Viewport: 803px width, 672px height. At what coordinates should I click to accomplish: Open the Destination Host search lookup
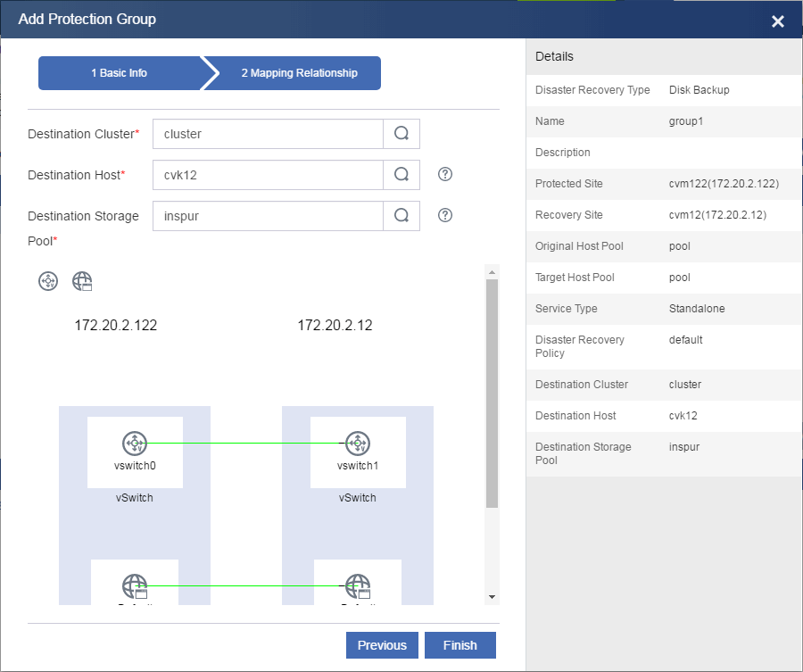click(x=401, y=175)
